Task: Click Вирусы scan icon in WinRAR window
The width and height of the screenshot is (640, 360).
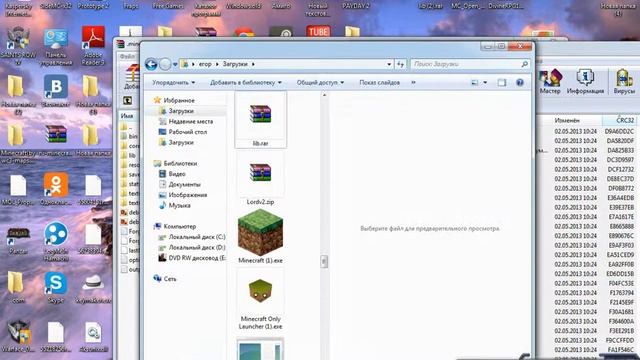Action: [x=624, y=82]
